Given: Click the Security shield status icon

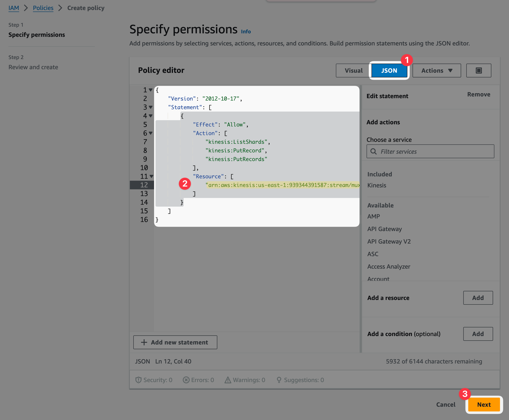Looking at the screenshot, I should pos(138,380).
